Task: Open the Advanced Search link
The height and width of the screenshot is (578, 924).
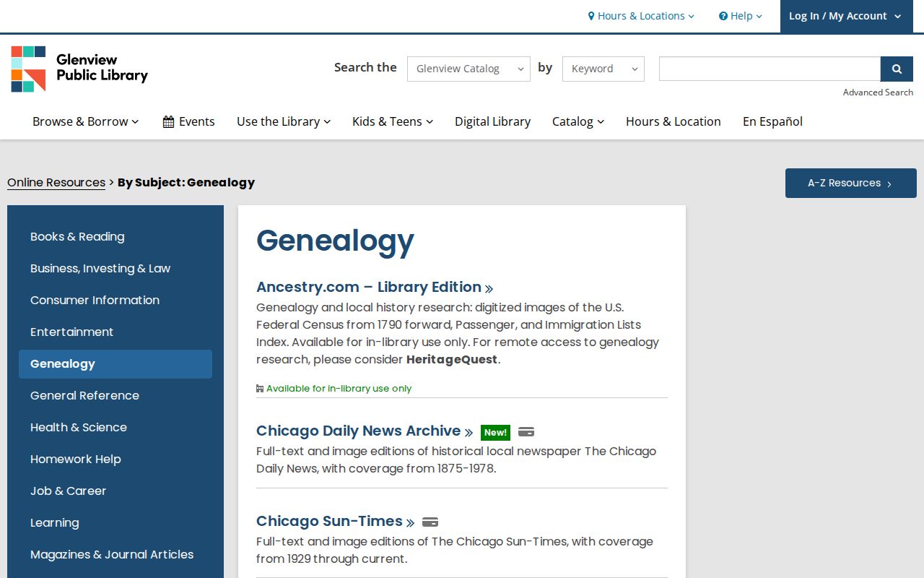Action: coord(878,92)
